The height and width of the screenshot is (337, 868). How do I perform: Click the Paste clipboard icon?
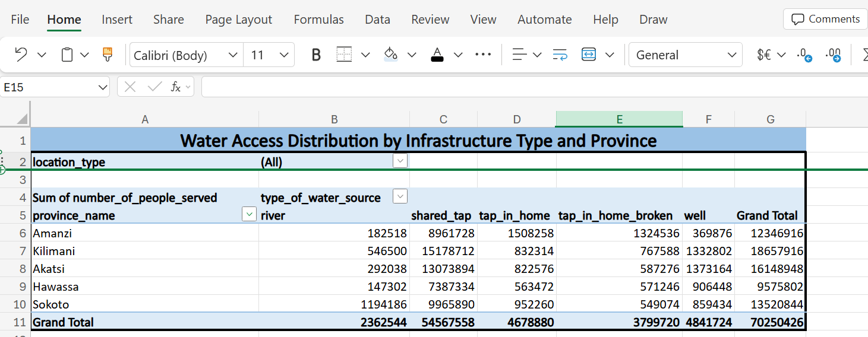click(x=67, y=55)
